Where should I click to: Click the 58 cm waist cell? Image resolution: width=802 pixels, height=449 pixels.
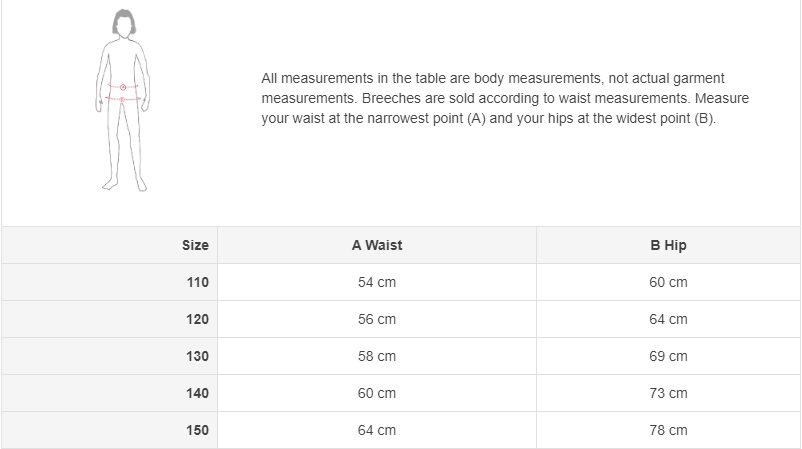coord(377,356)
